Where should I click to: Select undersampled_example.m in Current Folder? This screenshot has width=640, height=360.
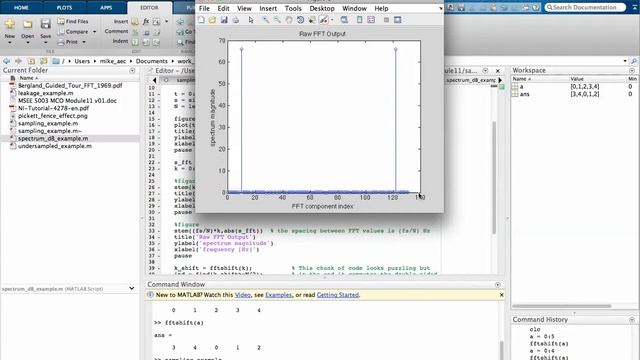[55, 146]
